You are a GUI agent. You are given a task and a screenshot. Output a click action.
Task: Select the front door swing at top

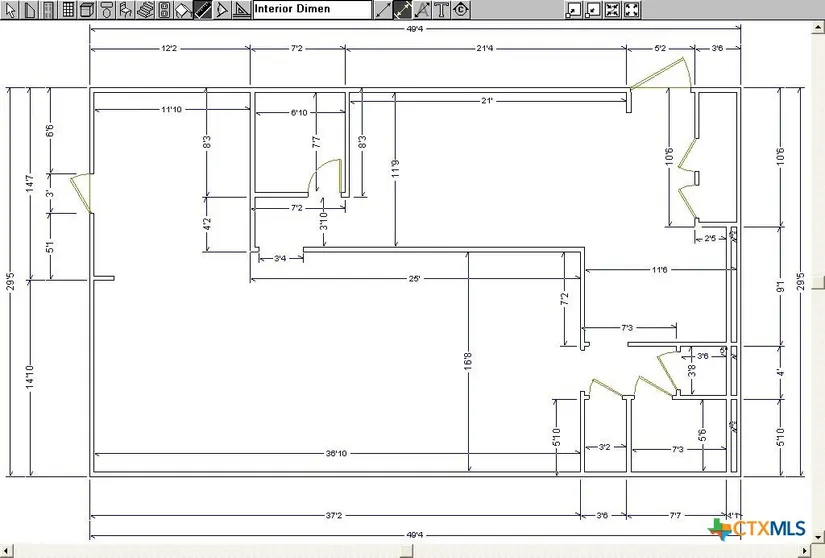(657, 75)
